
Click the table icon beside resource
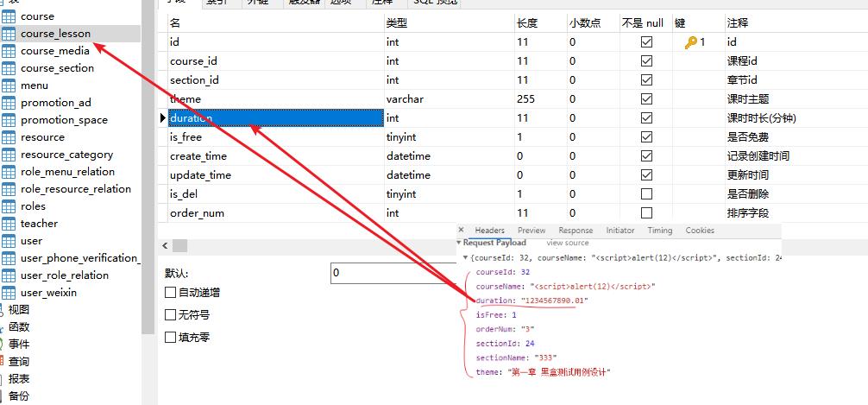coord(9,136)
